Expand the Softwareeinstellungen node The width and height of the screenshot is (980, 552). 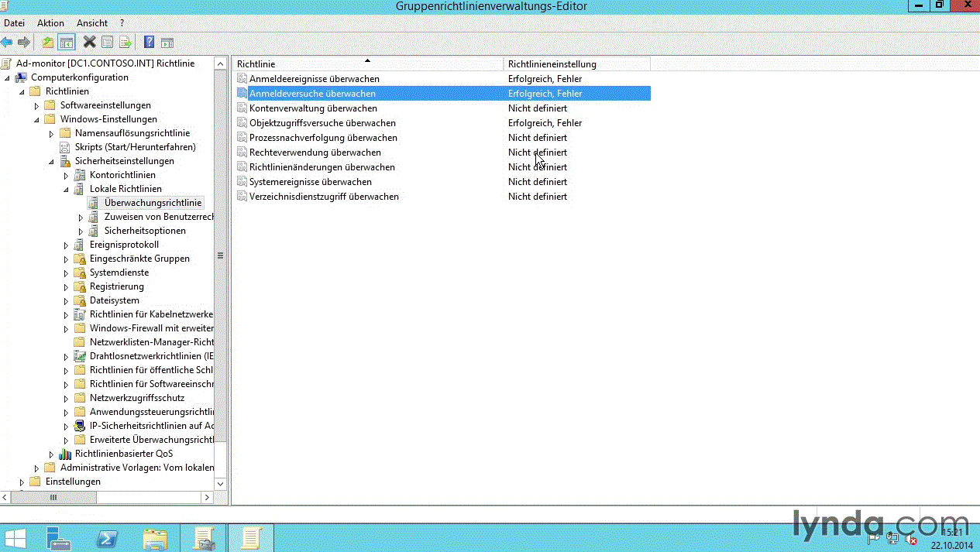tap(36, 105)
